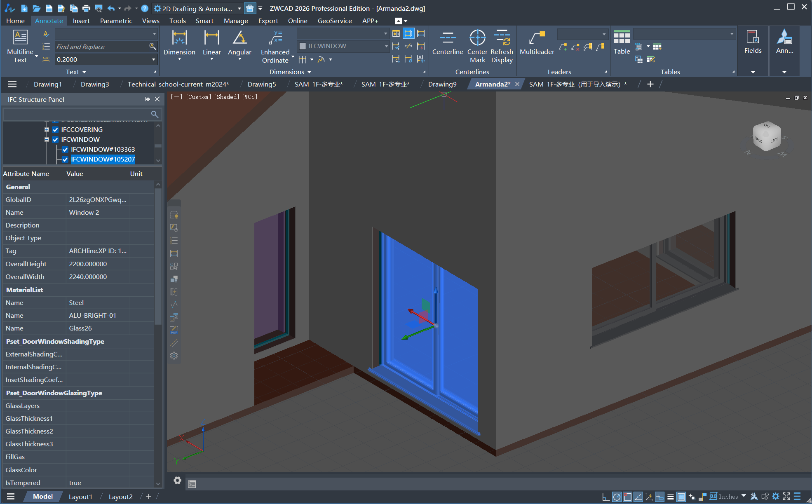Uncheck the IFCWINDOW#105207 checkbox

click(x=65, y=159)
